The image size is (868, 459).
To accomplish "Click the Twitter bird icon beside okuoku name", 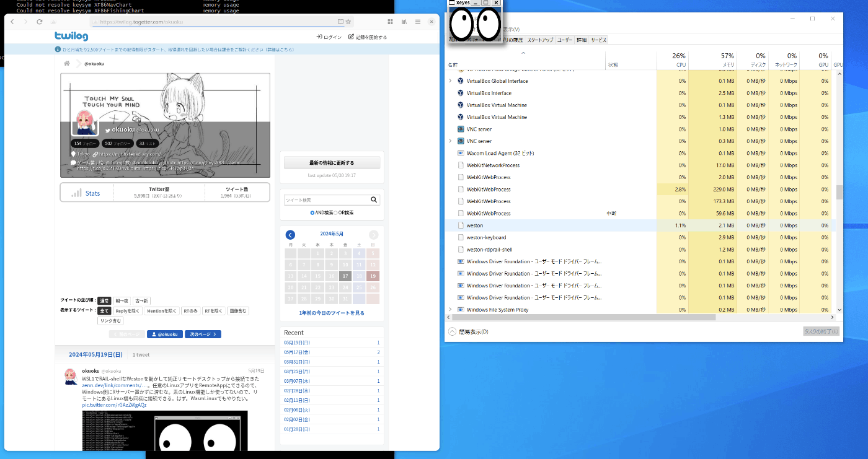I will coord(108,130).
